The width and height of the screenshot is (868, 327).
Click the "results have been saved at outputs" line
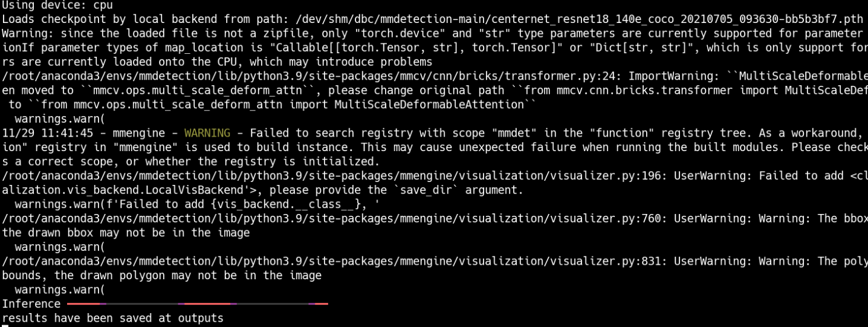coord(113,318)
